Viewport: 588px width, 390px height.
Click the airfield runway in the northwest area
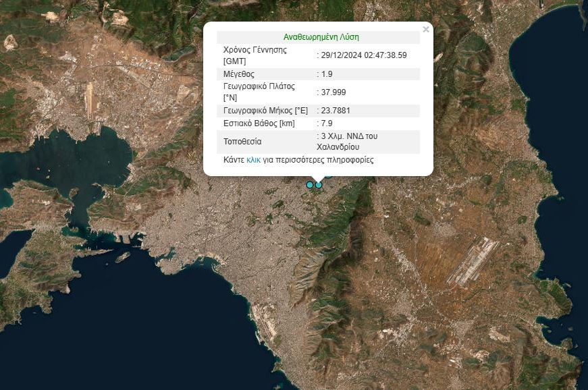[x=90, y=101]
